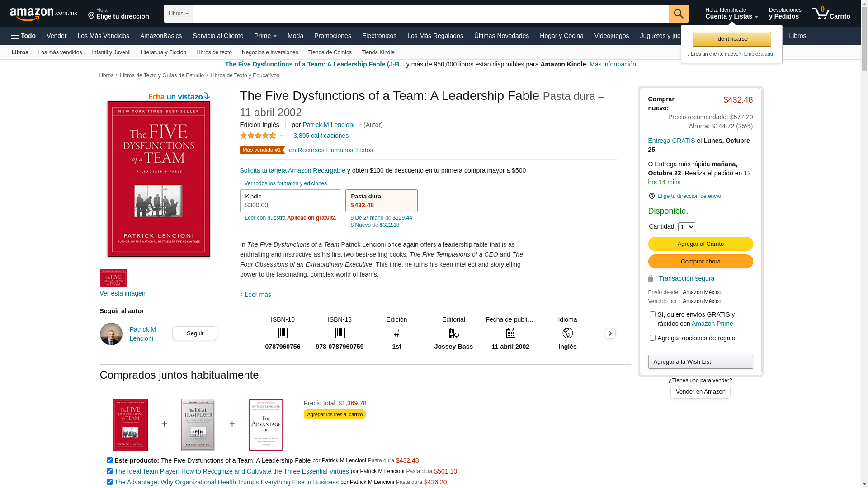Open the shopping cart icon
Screen dimensions: 868x488
coord(821,14)
